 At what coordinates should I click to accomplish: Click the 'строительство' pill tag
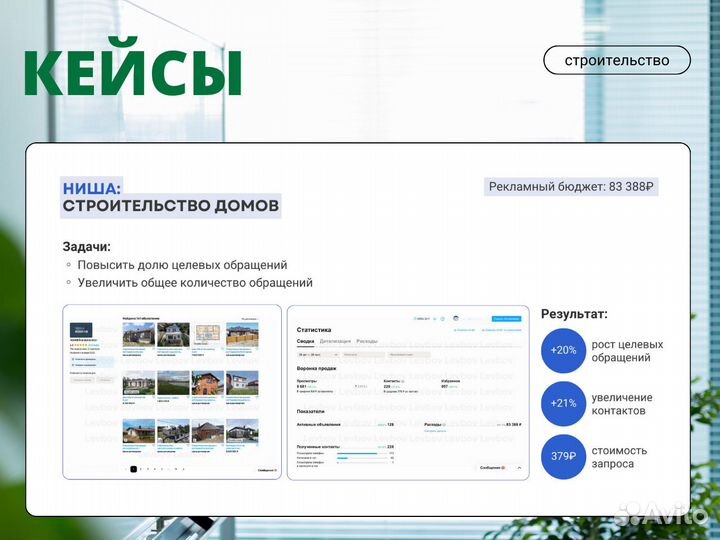(617, 60)
